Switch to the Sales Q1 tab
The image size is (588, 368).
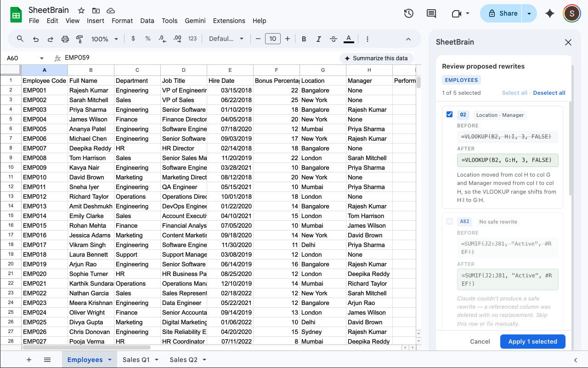[136, 360]
